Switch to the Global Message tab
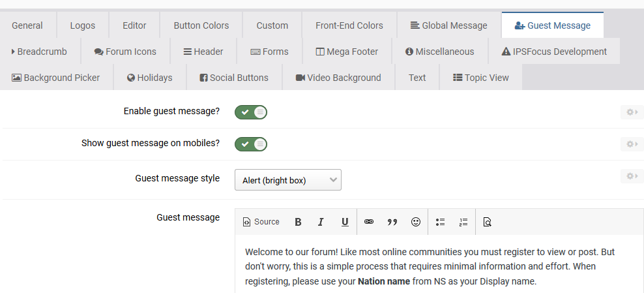 [x=448, y=25]
